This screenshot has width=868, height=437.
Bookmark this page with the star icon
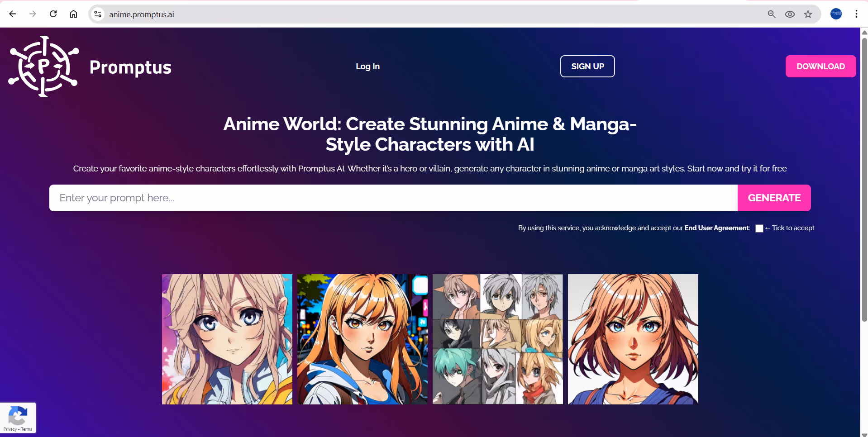(808, 14)
